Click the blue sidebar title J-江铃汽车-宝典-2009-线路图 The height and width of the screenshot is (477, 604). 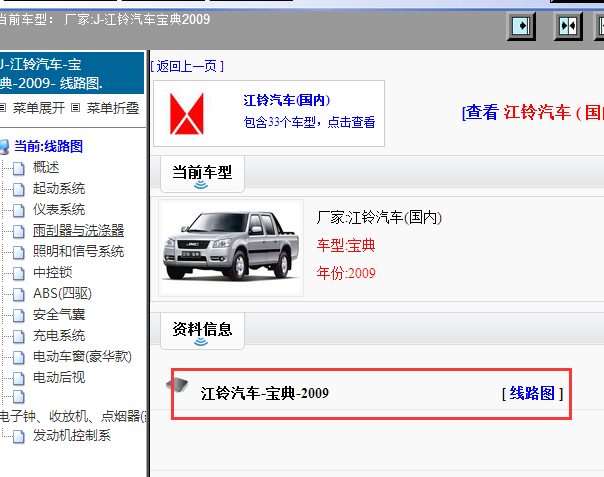point(72,73)
